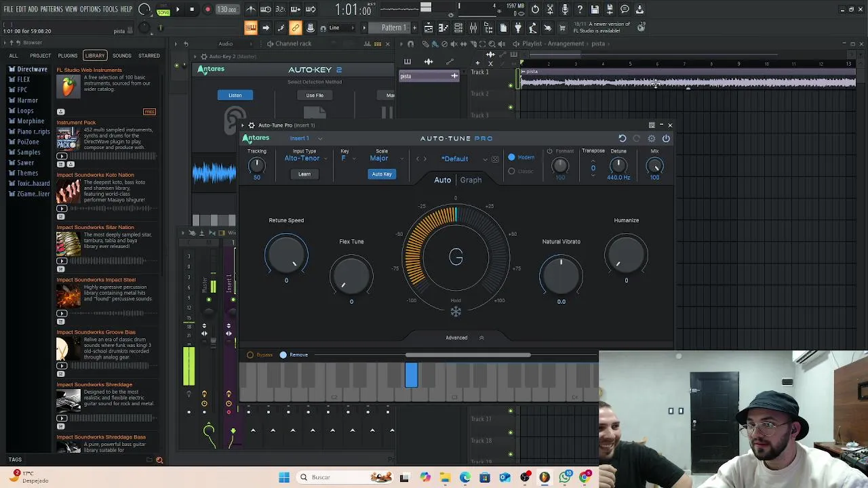This screenshot has height=488, width=868.
Task: Click the Retune Speed knob
Action: 286,255
